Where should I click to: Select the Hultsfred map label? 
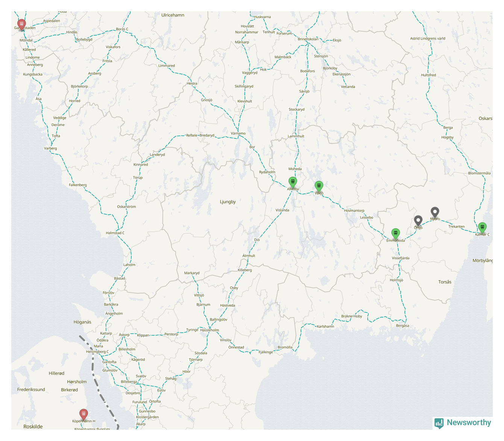[x=428, y=75]
